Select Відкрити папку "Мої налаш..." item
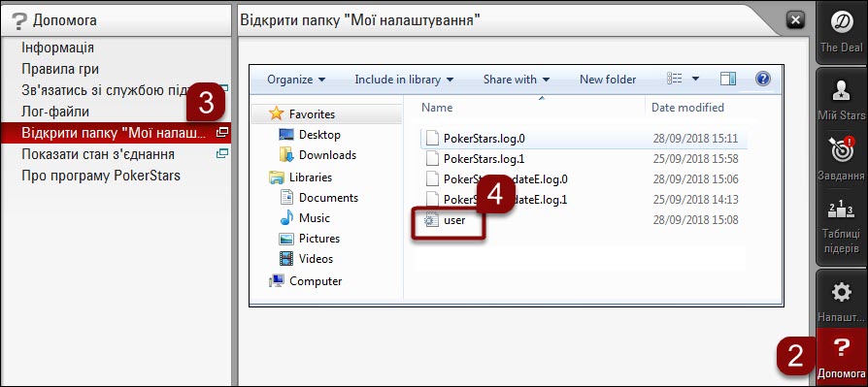This screenshot has width=868, height=387. pos(116,133)
